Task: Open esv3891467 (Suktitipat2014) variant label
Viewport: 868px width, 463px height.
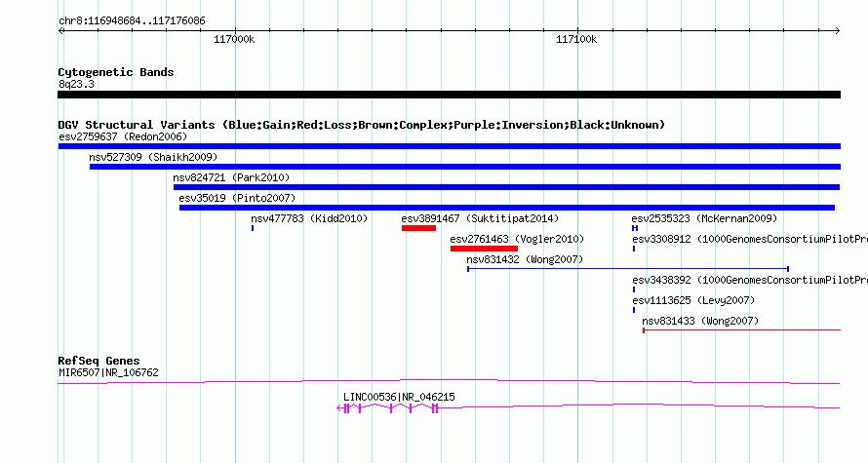Action: [x=480, y=218]
